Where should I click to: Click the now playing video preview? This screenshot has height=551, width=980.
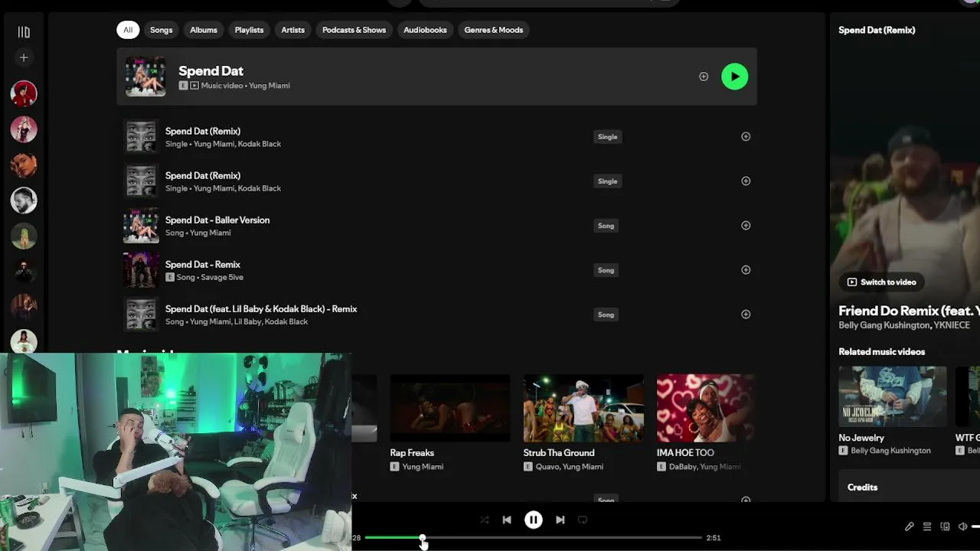click(x=906, y=168)
